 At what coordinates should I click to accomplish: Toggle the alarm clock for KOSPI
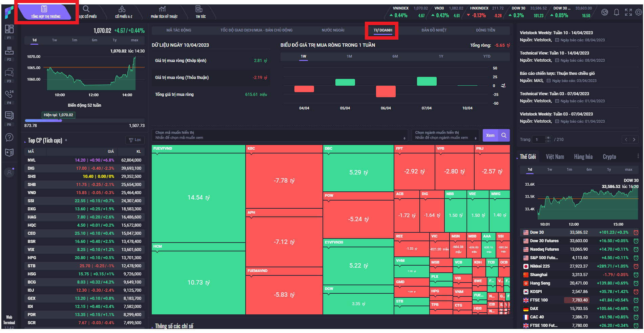636,292
